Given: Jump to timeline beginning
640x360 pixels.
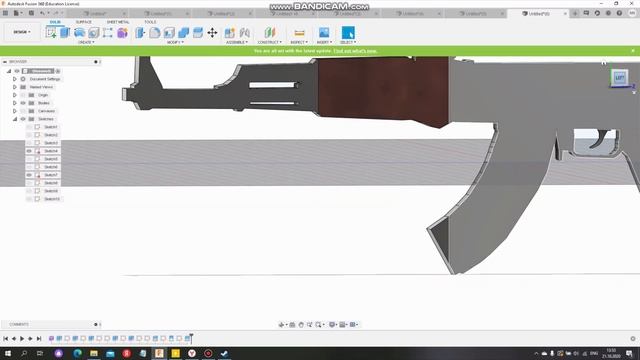Looking at the screenshot, I should click(x=5, y=338).
